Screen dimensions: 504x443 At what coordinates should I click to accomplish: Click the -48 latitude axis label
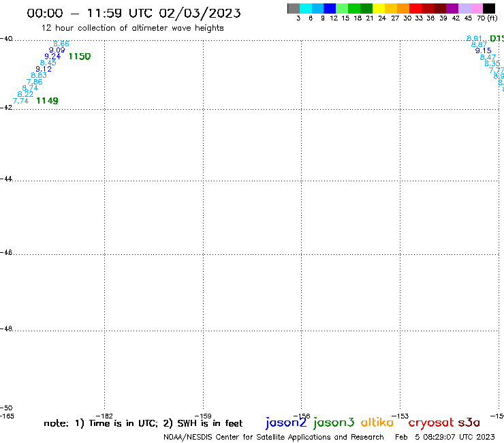tap(6, 329)
